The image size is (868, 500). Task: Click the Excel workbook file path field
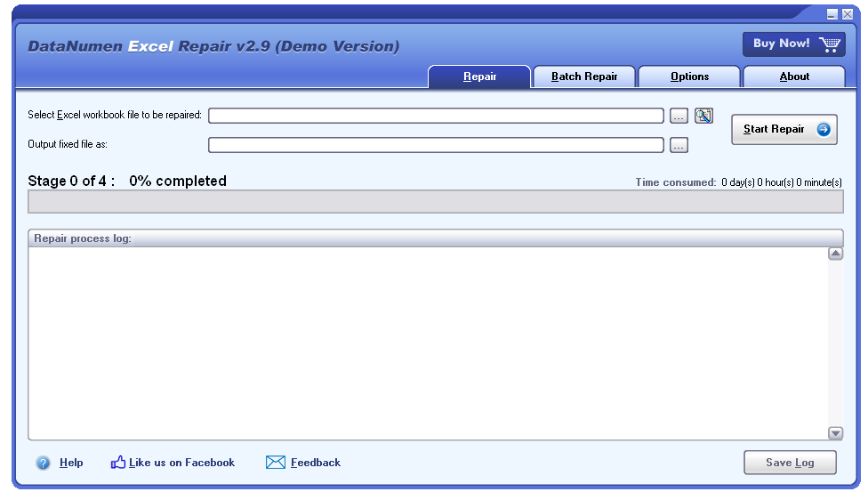(x=436, y=116)
